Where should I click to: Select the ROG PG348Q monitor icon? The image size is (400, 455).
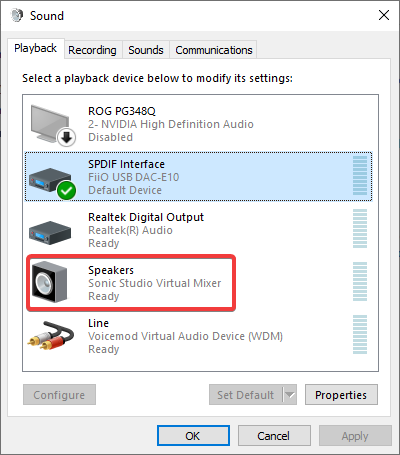pos(53,125)
